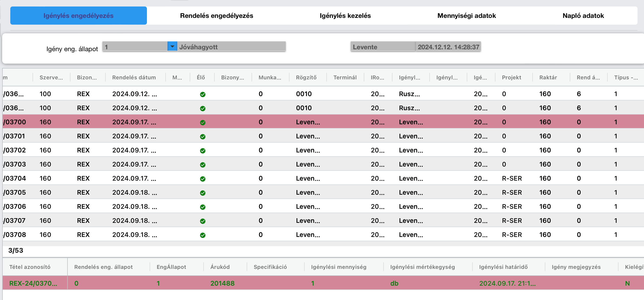This screenshot has width=644, height=300.
Task: Click the Jóváhagyott status field
Action: coord(231,47)
